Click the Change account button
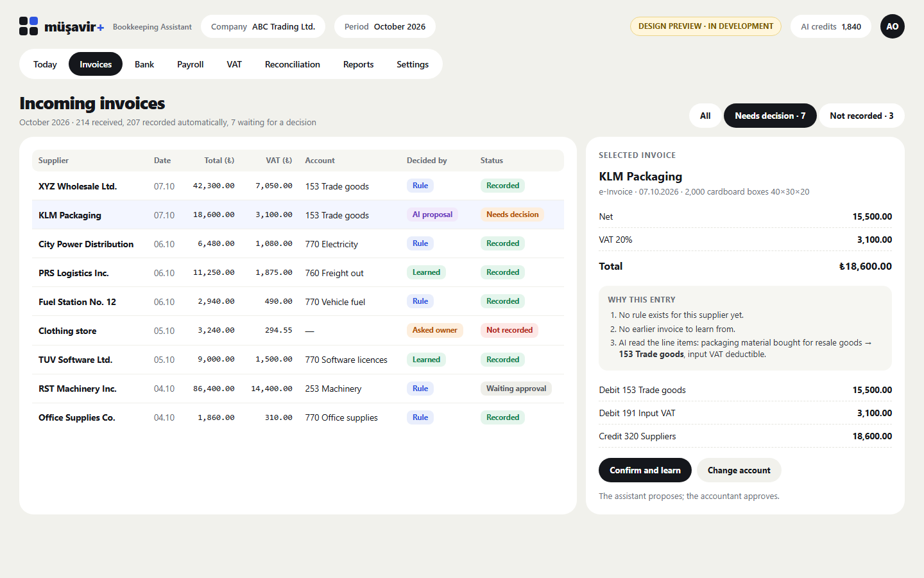 click(739, 470)
